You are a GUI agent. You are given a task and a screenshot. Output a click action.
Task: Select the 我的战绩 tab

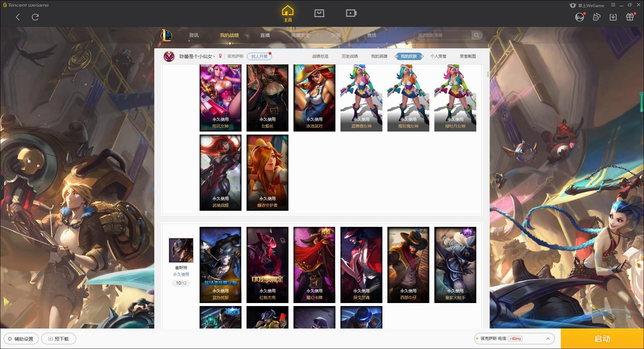point(229,35)
